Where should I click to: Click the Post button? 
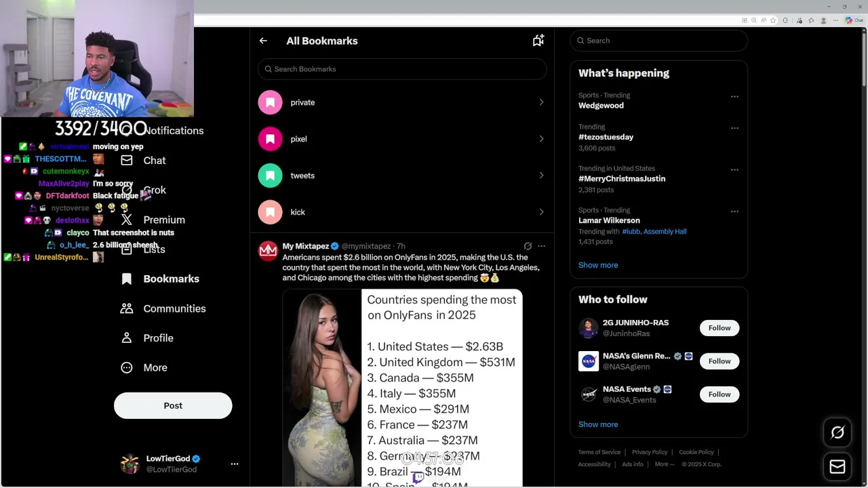point(173,405)
